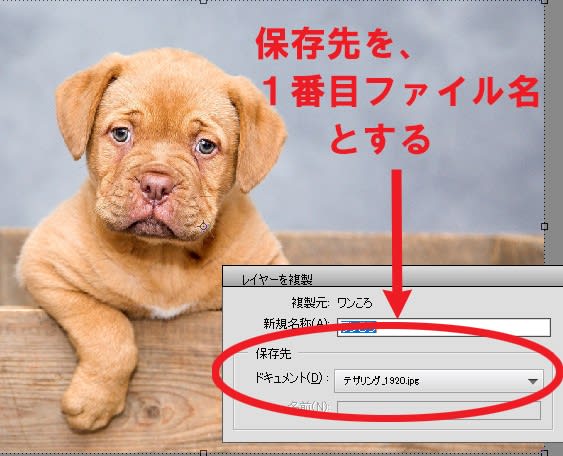Open the ドキュメント(D) destination dropdown
The image size is (563, 456).
coord(438,381)
